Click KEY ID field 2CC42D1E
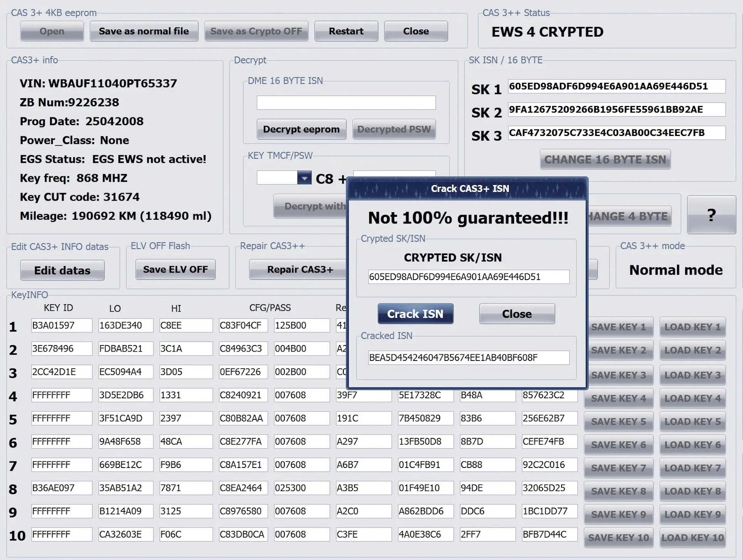The height and width of the screenshot is (560, 743). click(x=62, y=372)
